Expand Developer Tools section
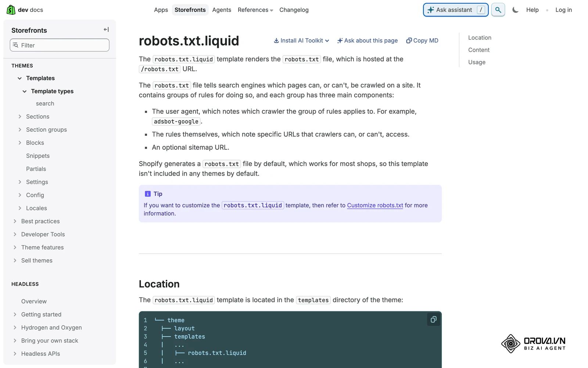This screenshot has width=588, height=368. tap(15, 234)
